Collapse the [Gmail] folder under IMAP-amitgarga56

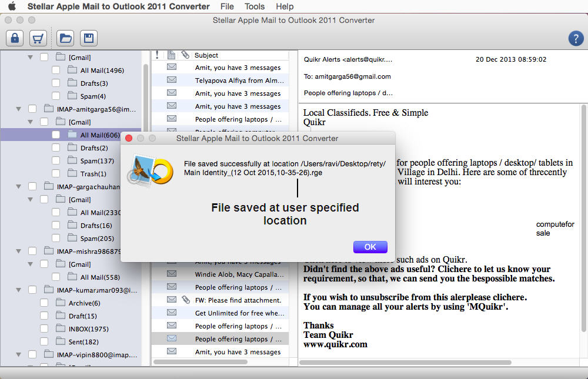(31, 122)
